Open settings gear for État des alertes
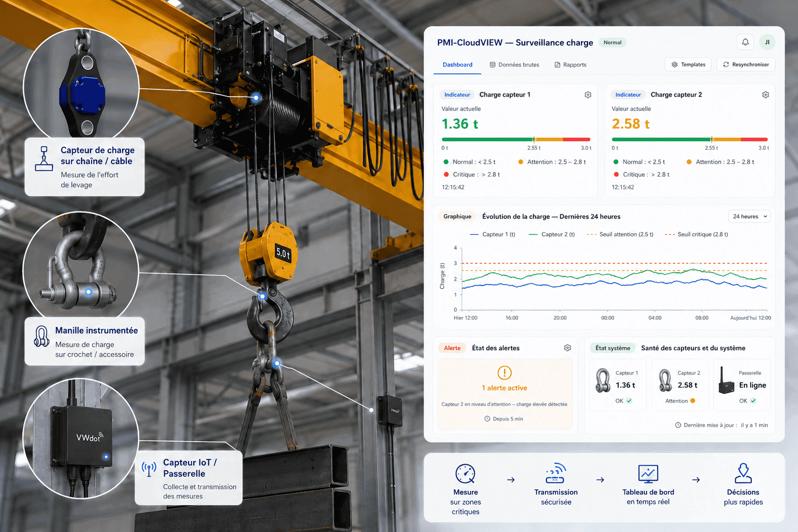This screenshot has width=798, height=532. coord(567,348)
